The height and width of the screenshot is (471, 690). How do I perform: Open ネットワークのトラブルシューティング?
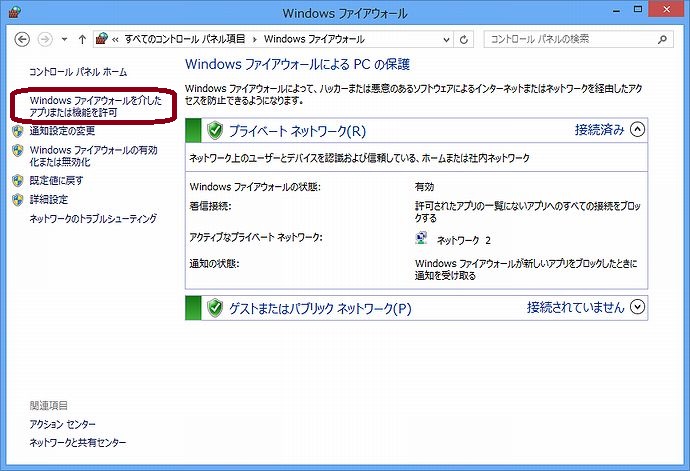point(93,219)
